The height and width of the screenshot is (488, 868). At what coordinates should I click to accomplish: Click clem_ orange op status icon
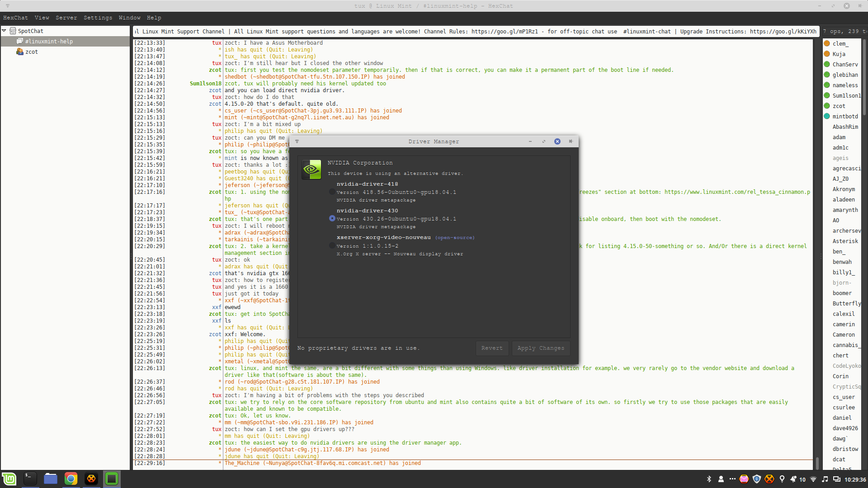pyautogui.click(x=827, y=43)
